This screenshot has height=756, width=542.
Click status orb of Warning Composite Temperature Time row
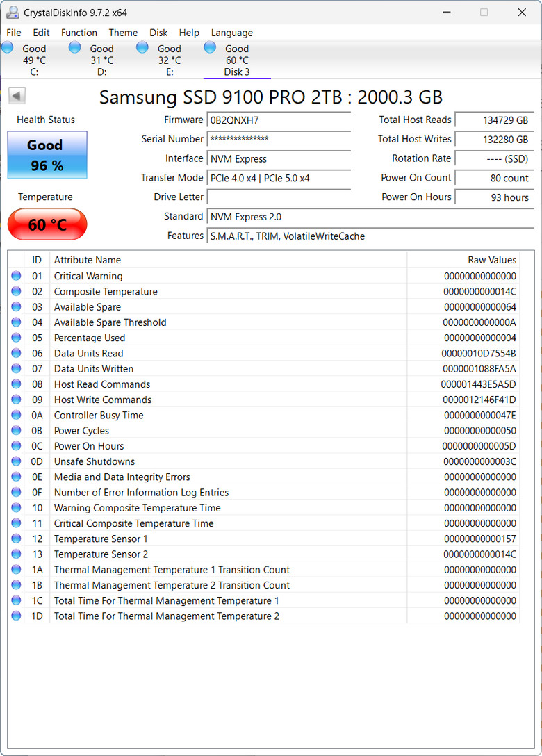pos(17,507)
